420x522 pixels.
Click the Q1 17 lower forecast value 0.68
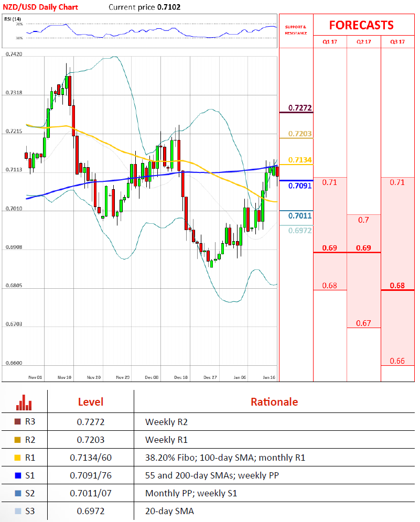pyautogui.click(x=329, y=286)
